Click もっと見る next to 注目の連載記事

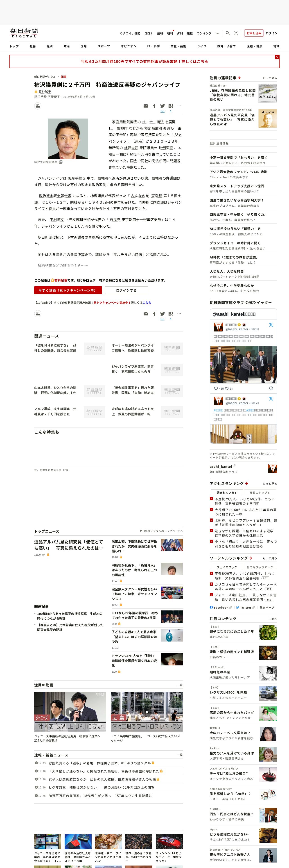[x=270, y=78]
